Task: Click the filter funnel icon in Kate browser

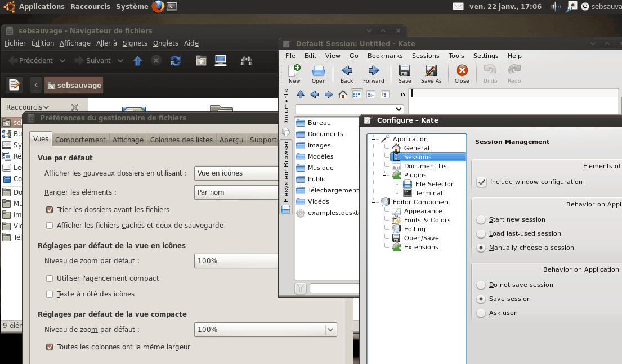Action: [x=301, y=288]
